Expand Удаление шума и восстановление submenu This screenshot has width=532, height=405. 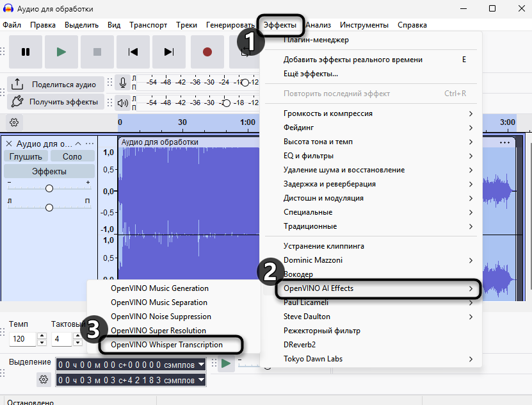click(x=371, y=170)
